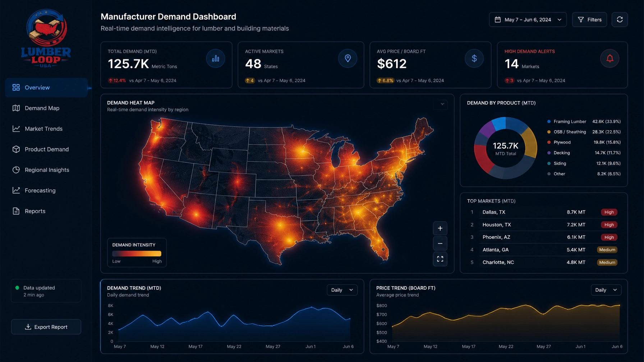Zoom out on the heat map
The height and width of the screenshot is (362, 644).
[x=440, y=243]
